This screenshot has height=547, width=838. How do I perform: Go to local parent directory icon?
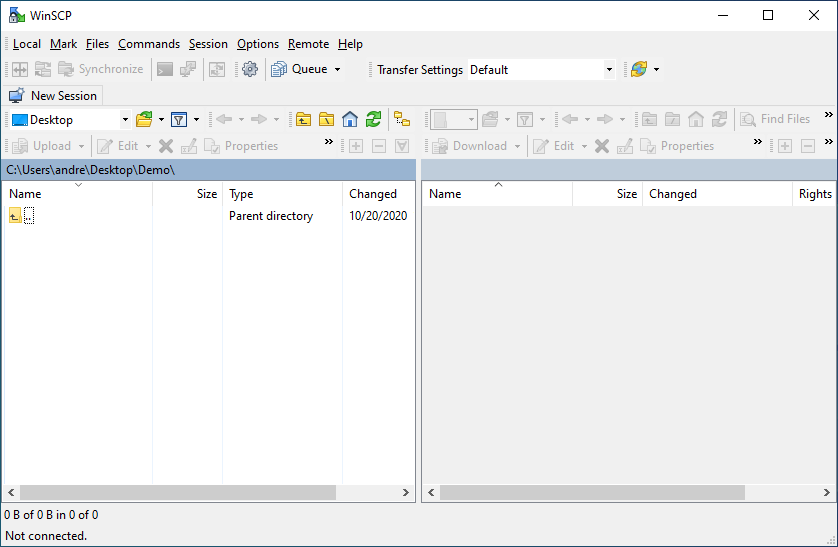(303, 119)
